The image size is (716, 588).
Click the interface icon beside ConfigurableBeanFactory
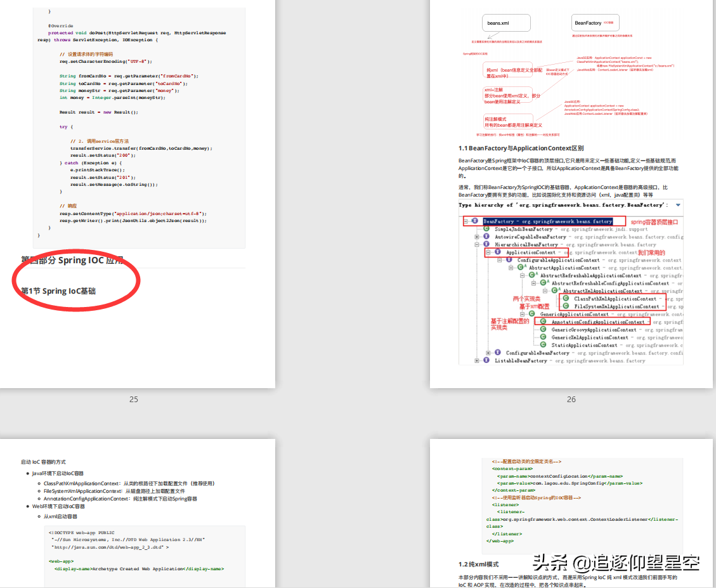[x=498, y=353]
